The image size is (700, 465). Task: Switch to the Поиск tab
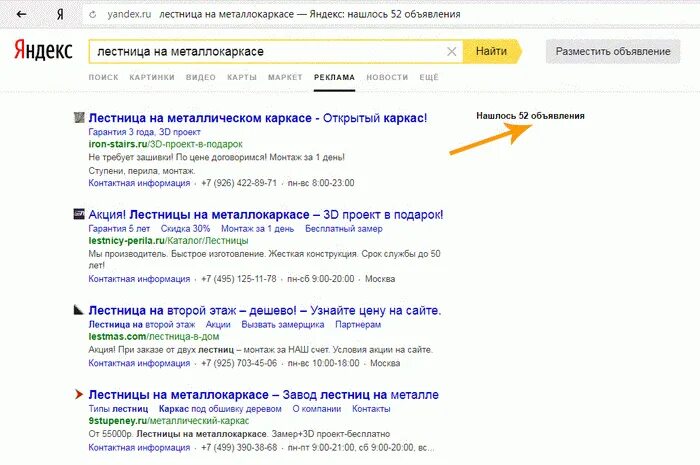pyautogui.click(x=103, y=78)
